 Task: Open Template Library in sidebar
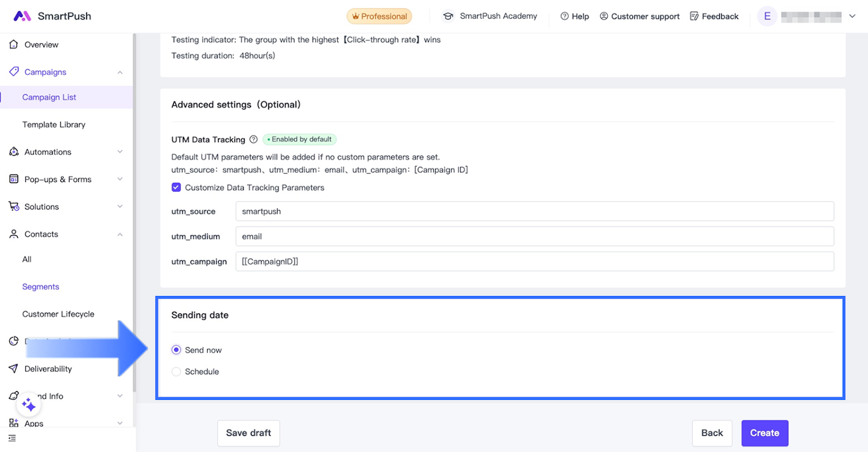[54, 125]
